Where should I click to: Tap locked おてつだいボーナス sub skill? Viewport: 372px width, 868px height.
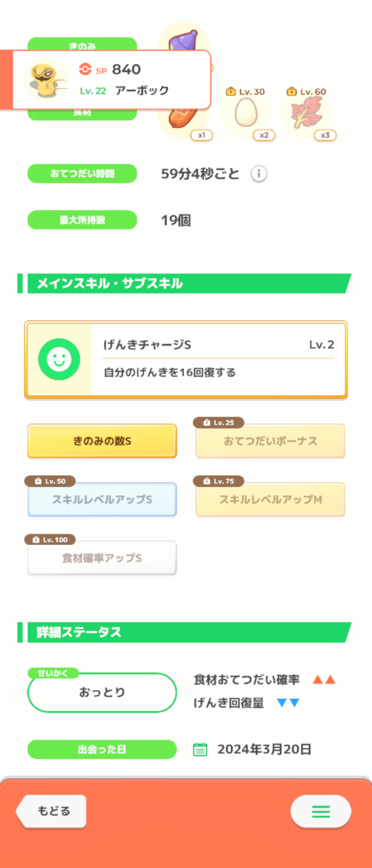270,441
